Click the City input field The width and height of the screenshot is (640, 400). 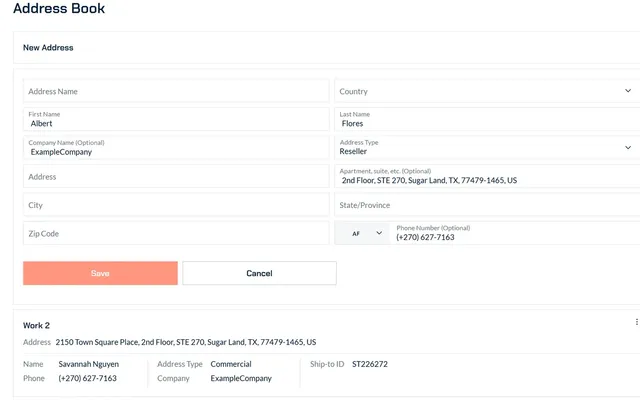[x=176, y=205]
